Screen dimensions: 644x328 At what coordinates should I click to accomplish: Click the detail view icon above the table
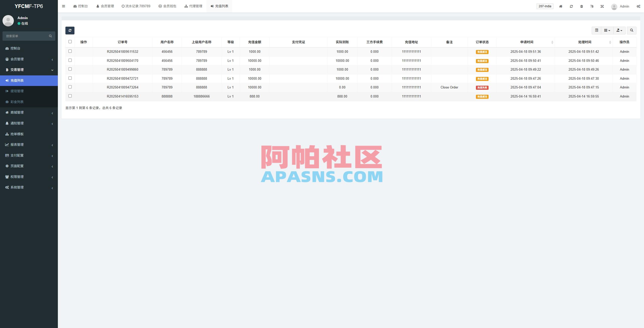(x=597, y=30)
